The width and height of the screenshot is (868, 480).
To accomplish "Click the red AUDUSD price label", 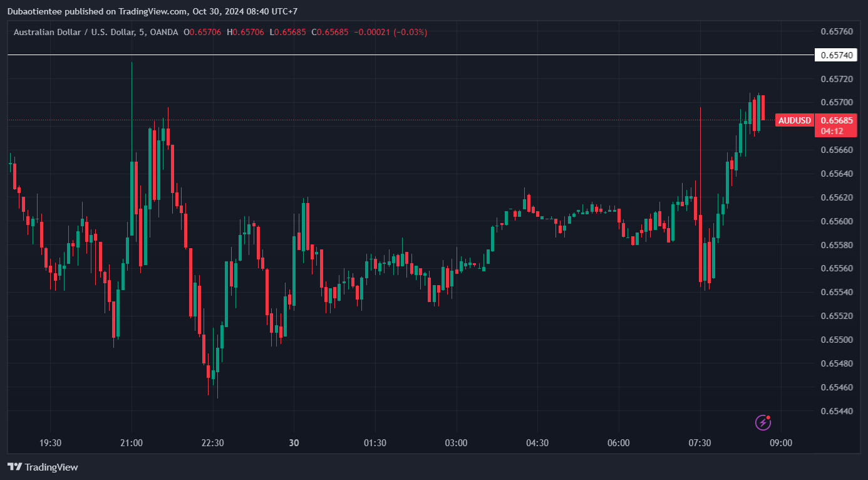I will 795,120.
